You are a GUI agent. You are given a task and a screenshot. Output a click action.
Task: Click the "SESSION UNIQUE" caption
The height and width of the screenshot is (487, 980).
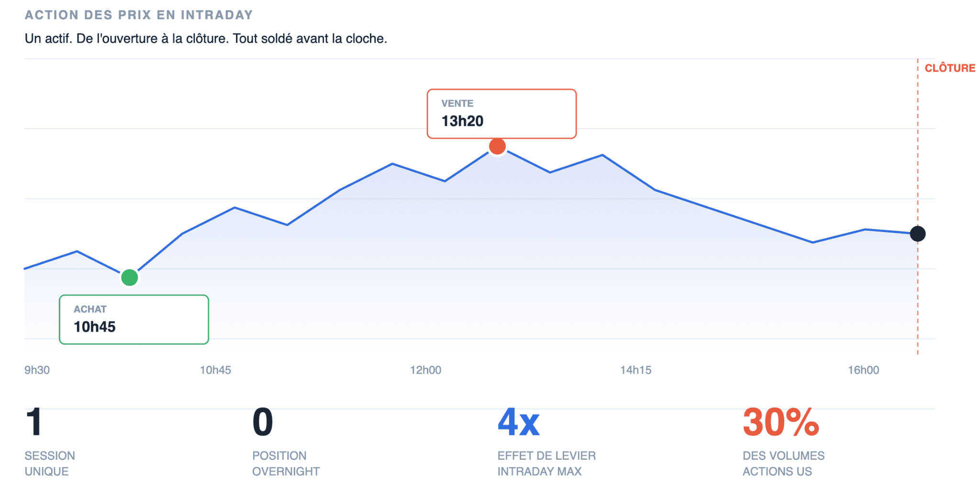[50, 463]
